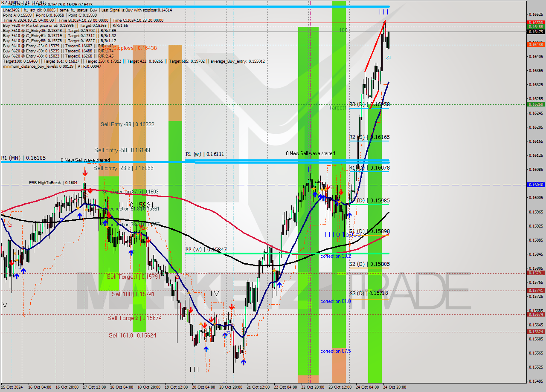Select the Buy %20 @ Market price info line
This screenshot has height=392, width=546.
coord(65,26)
